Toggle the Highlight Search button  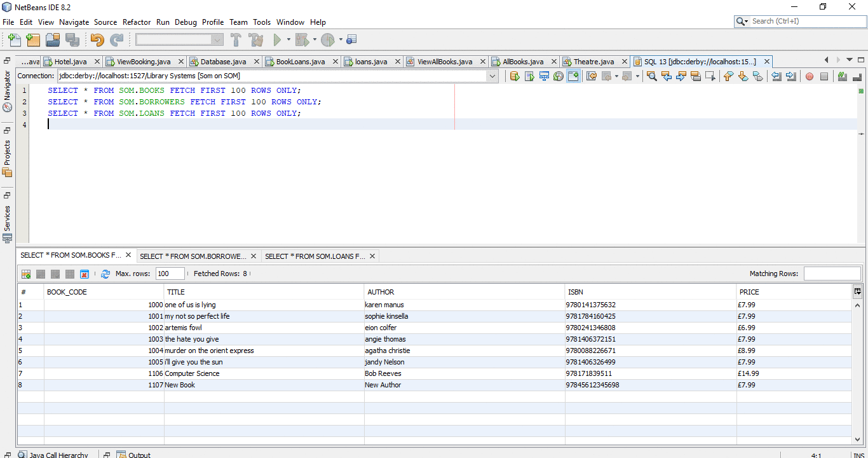pyautogui.click(x=696, y=76)
